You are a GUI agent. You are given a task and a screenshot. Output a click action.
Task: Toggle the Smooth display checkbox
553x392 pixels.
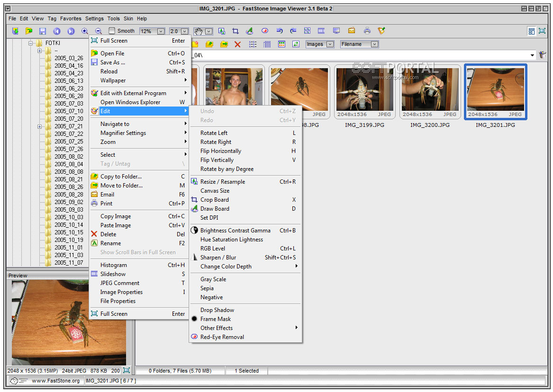(111, 31)
